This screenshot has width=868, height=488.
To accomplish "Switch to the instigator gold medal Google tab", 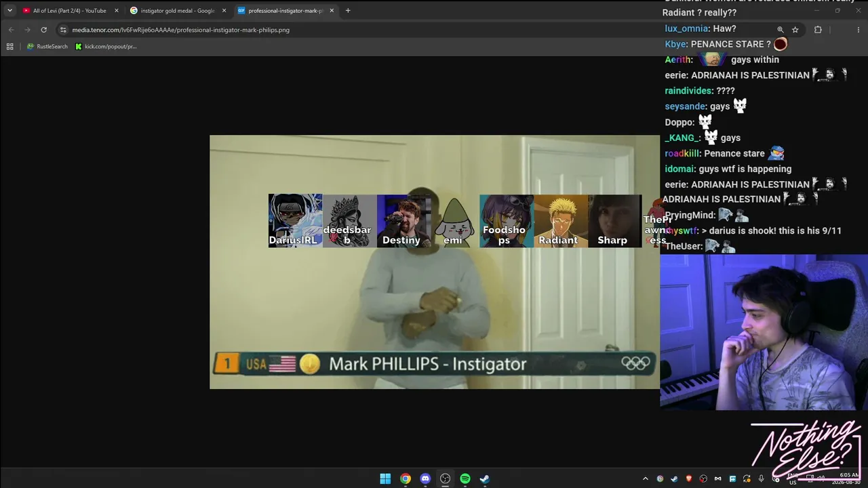I will (177, 10).
